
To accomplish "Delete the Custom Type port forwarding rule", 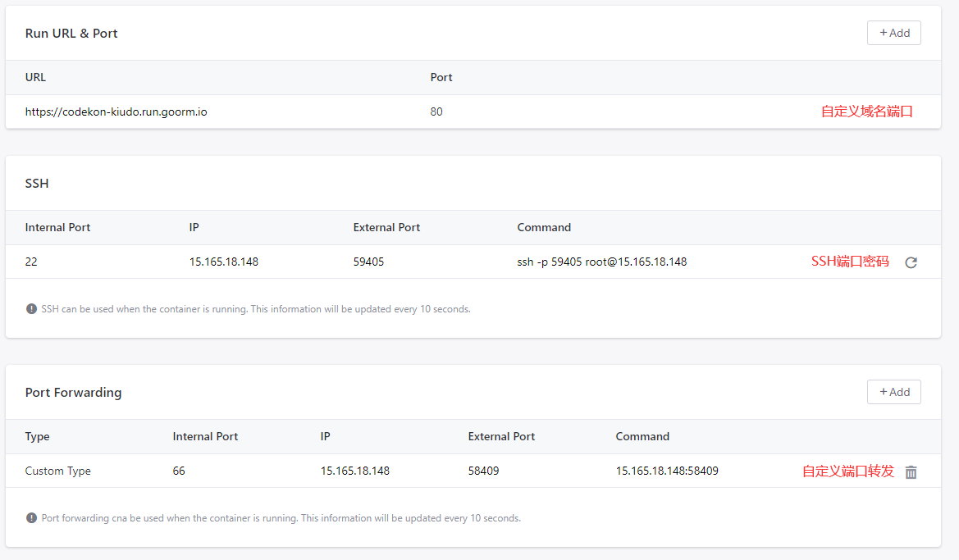I will 911,472.
